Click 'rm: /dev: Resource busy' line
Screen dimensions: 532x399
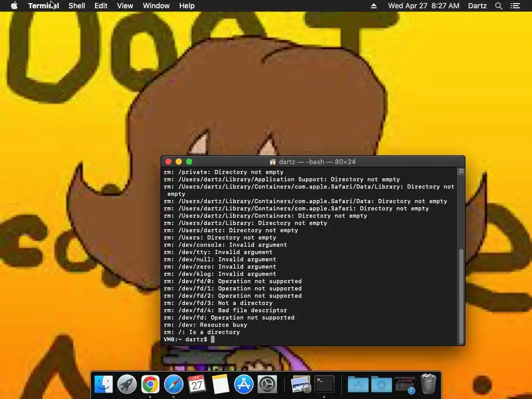coord(205,325)
